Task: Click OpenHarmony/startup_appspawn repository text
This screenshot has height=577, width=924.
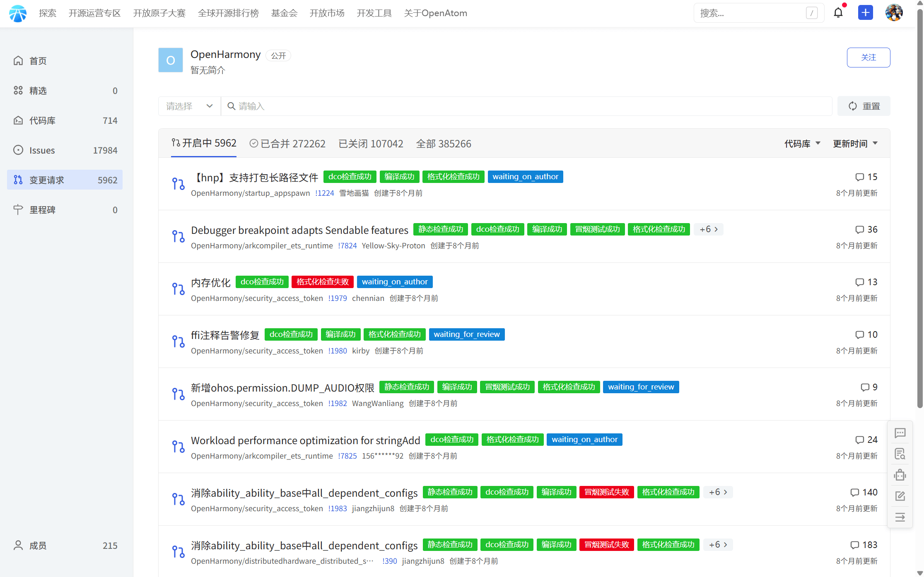Action: coord(251,193)
